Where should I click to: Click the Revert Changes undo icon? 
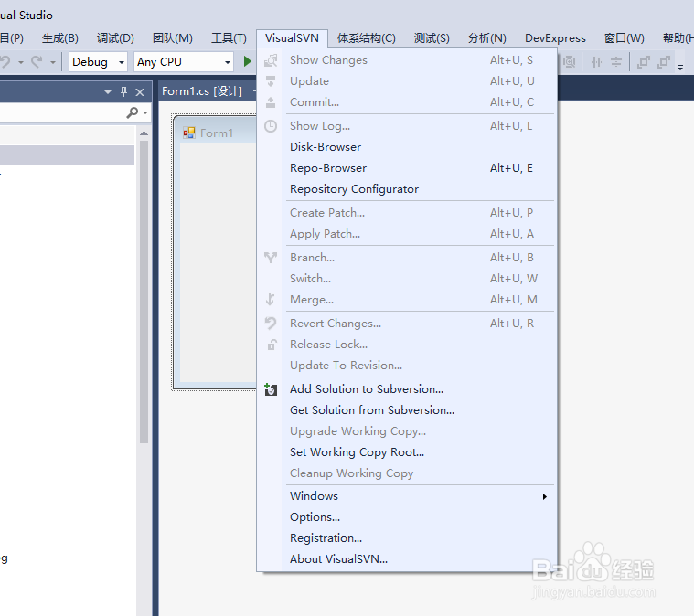271,324
